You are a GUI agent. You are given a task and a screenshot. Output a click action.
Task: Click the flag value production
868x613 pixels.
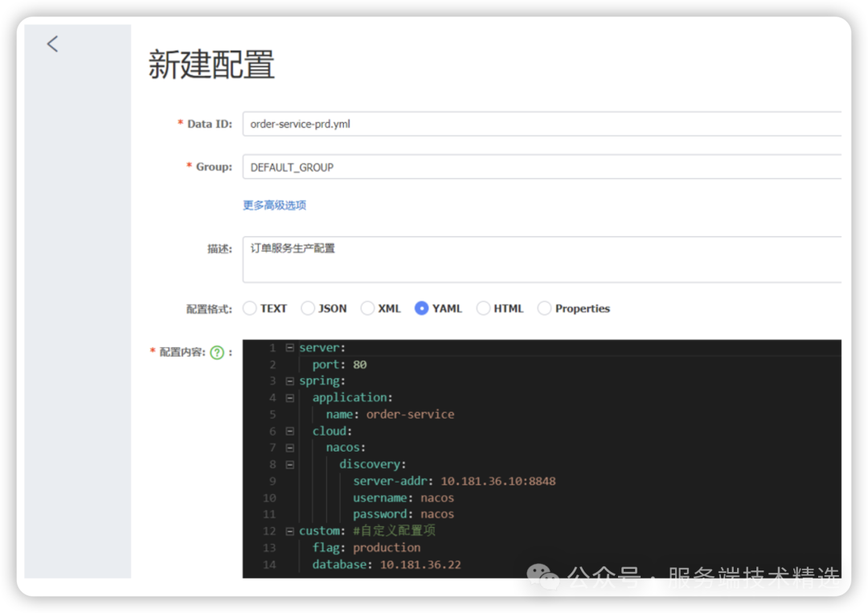(387, 548)
